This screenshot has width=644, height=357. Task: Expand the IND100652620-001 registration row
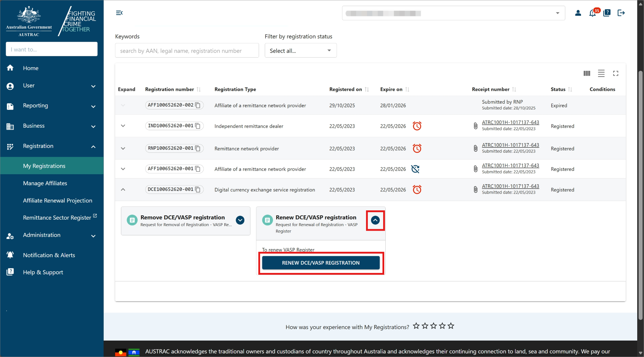tap(123, 126)
